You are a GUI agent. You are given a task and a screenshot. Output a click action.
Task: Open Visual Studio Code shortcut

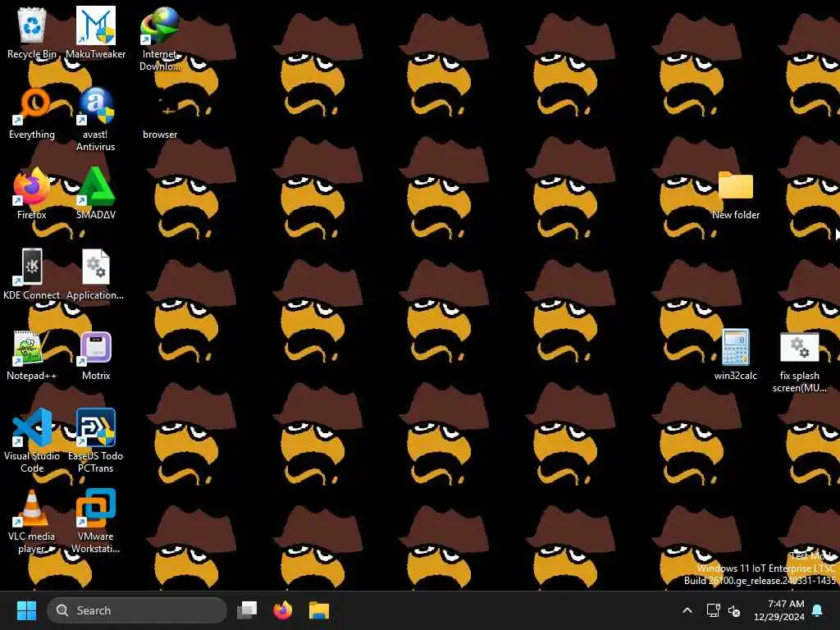click(32, 441)
